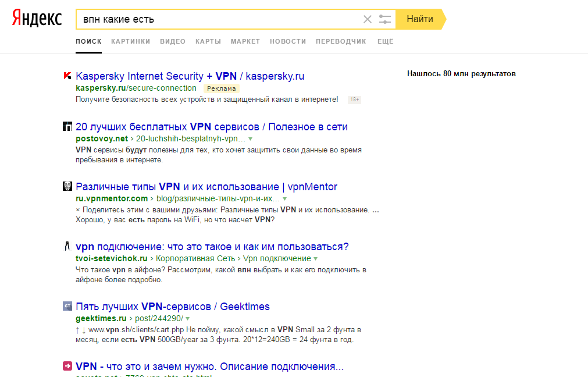Click the Найти search button
588x377 pixels.
tap(420, 19)
